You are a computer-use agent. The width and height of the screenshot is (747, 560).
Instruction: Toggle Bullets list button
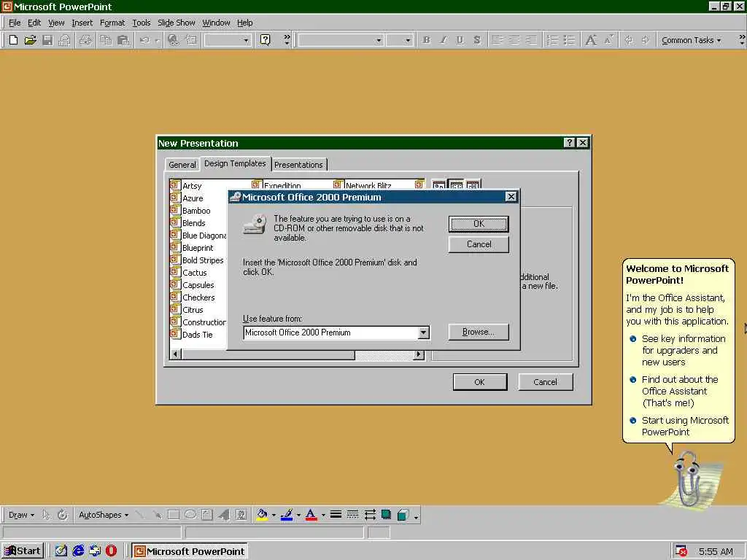(x=569, y=40)
